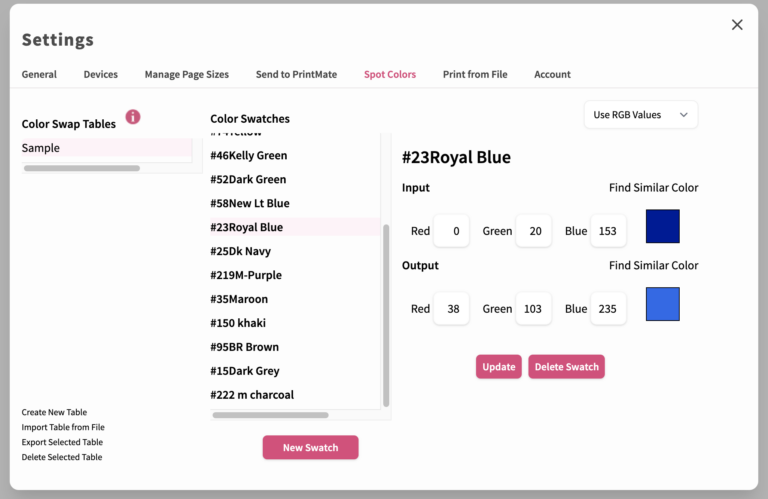This screenshot has width=768, height=499.
Task: Open the Account tab
Action: click(x=552, y=74)
